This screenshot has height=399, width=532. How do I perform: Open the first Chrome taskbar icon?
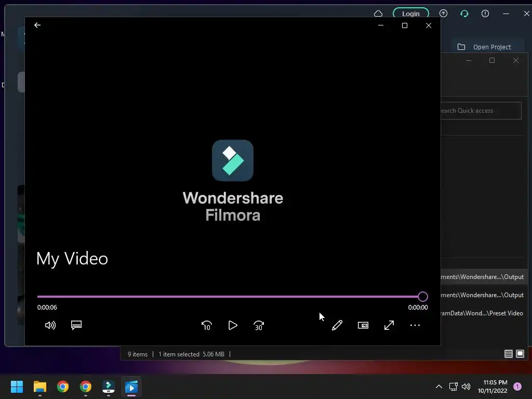(63, 387)
